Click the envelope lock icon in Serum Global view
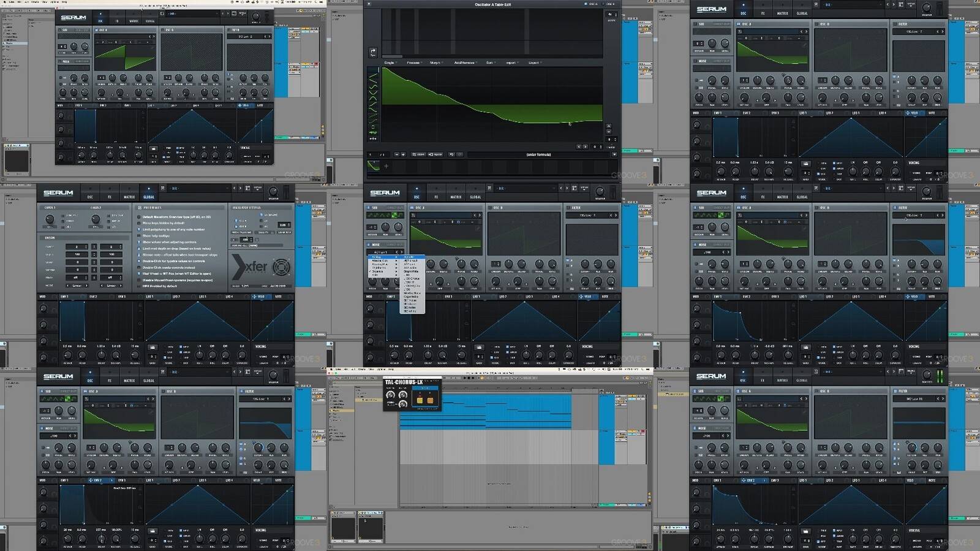This screenshot has height=551, width=980. click(140, 305)
